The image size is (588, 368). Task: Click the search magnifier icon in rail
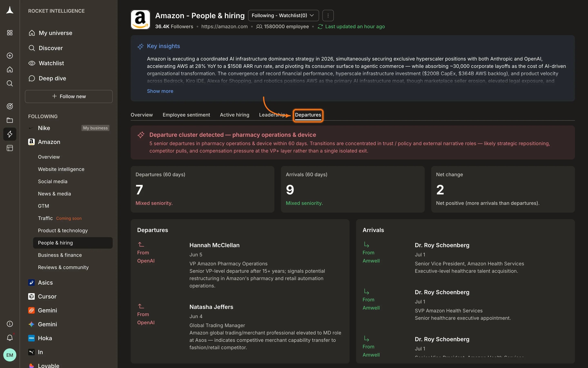(10, 83)
